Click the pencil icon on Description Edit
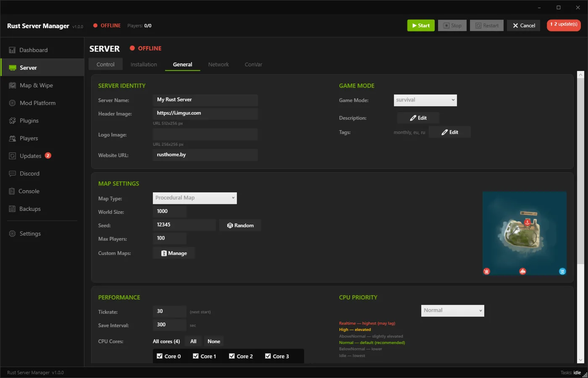This screenshot has width=588, height=378. click(x=413, y=118)
